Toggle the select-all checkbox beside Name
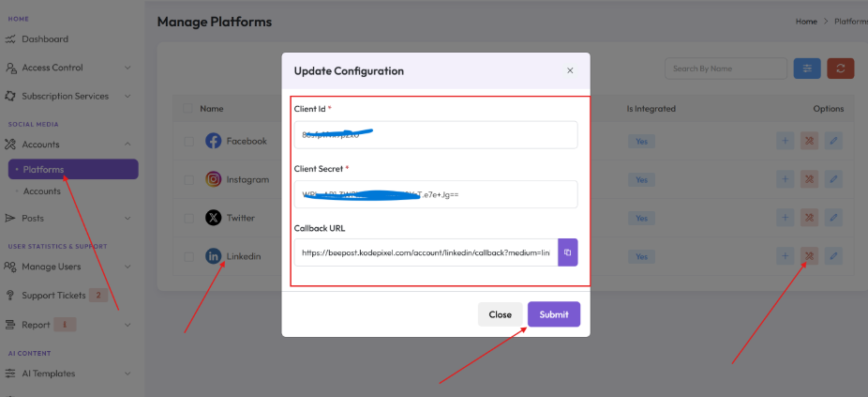868x397 pixels. 188,109
